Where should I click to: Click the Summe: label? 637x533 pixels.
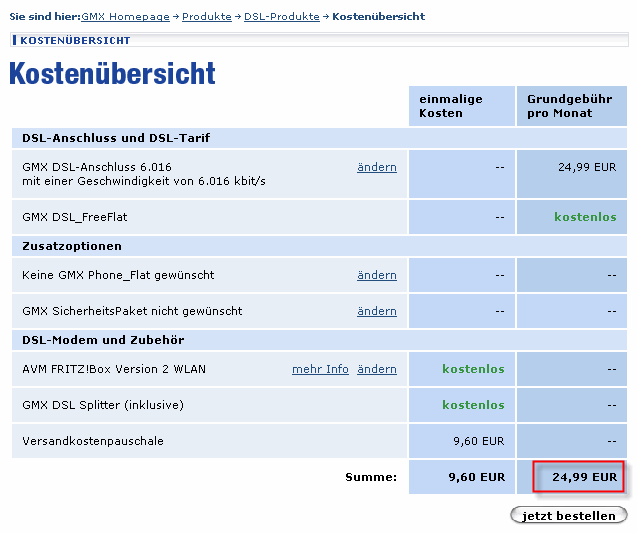point(371,477)
